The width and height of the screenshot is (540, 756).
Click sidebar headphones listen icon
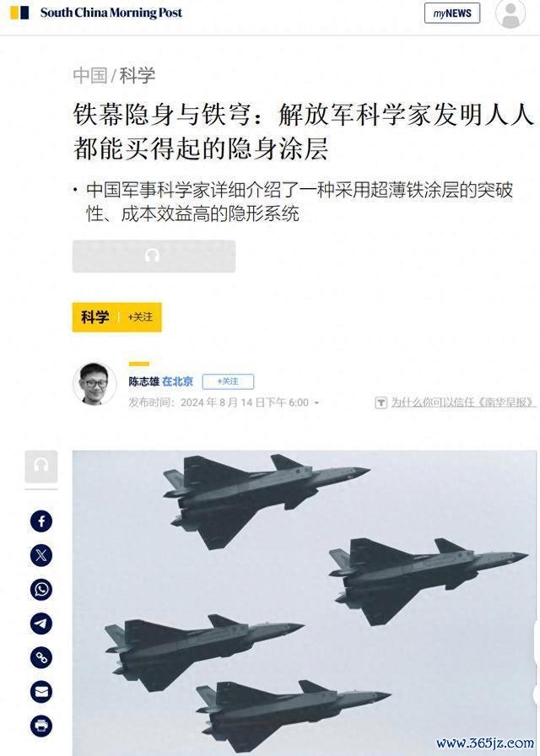[41, 467]
